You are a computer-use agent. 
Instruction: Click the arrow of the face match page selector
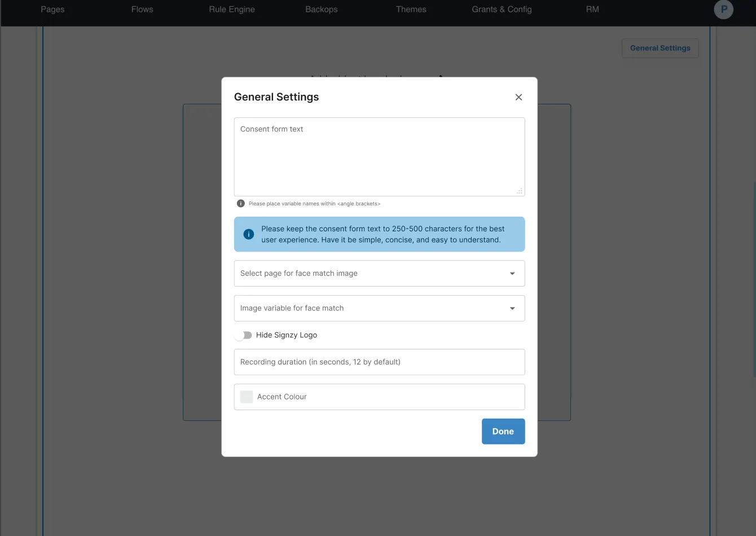(x=512, y=274)
